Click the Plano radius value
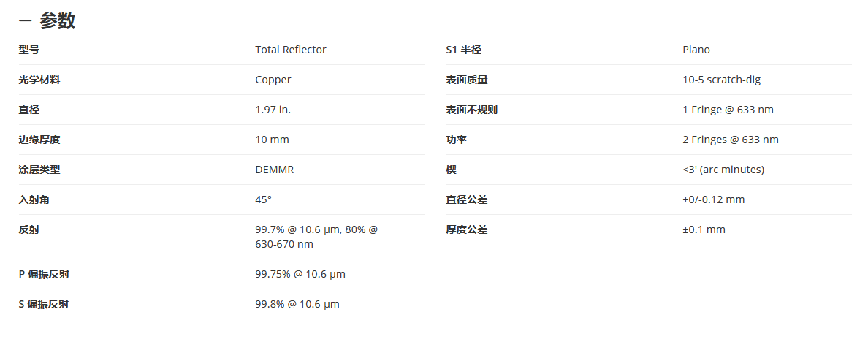 click(x=696, y=50)
